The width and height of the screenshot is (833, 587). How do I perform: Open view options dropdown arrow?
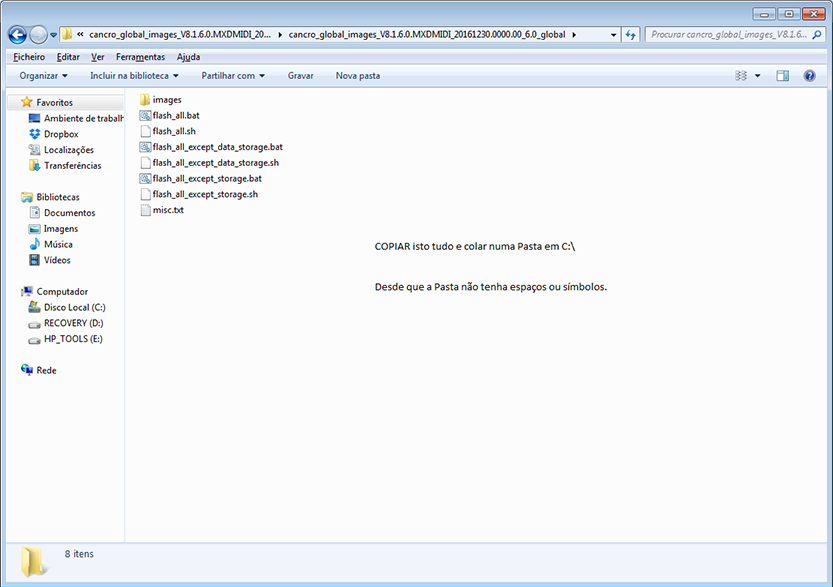tap(757, 76)
